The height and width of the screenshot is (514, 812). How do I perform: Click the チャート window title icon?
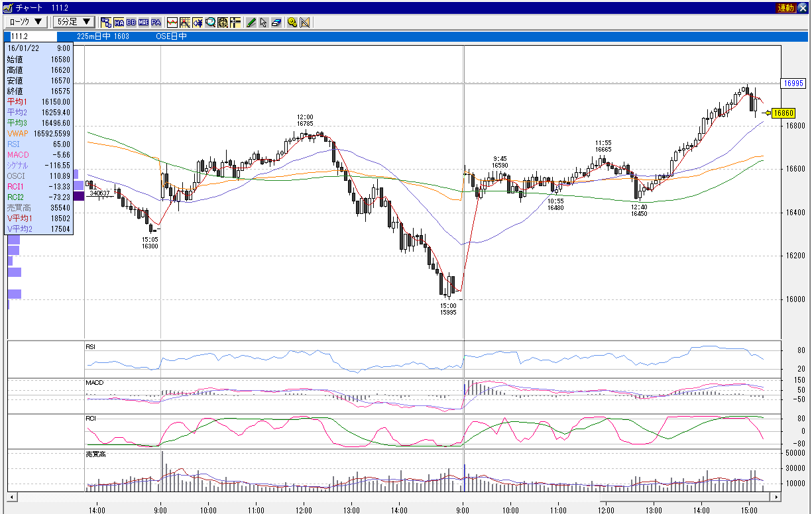7,7
